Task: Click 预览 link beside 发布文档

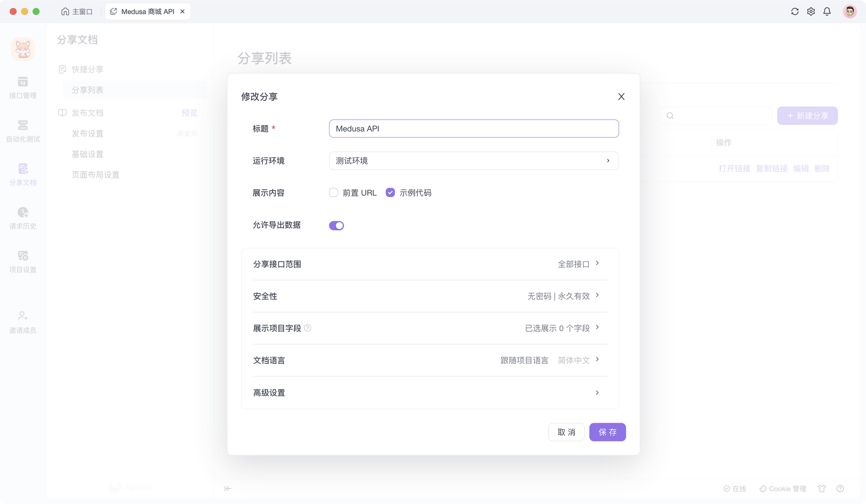Action: (x=189, y=113)
